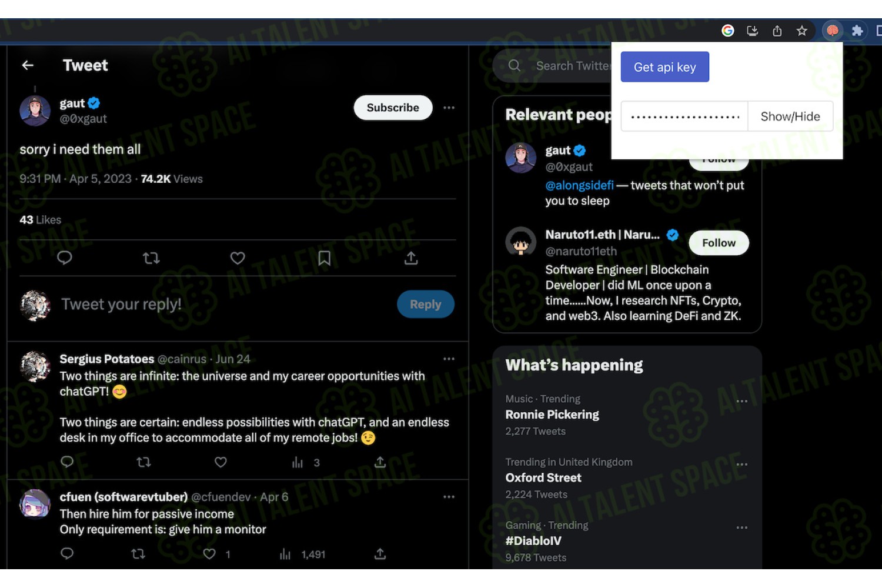Image resolution: width=882 pixels, height=588 pixels.
Task: Like gaut's main tweet with the heart
Action: [238, 258]
